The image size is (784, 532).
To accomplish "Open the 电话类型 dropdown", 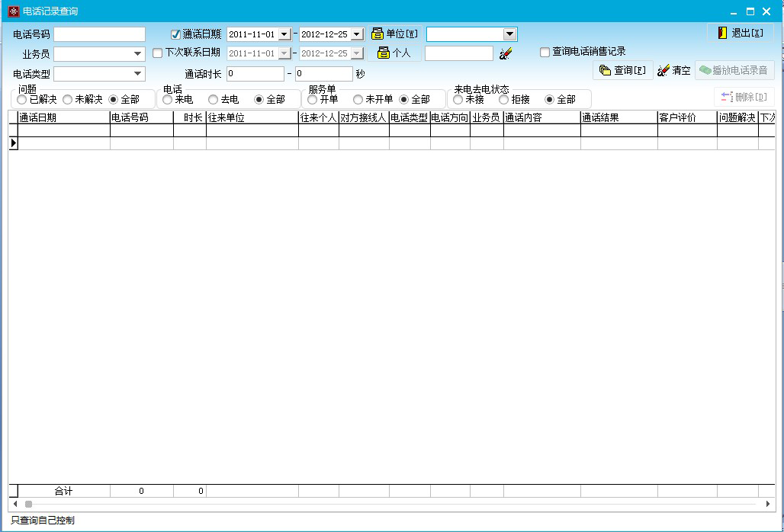I will tap(137, 73).
